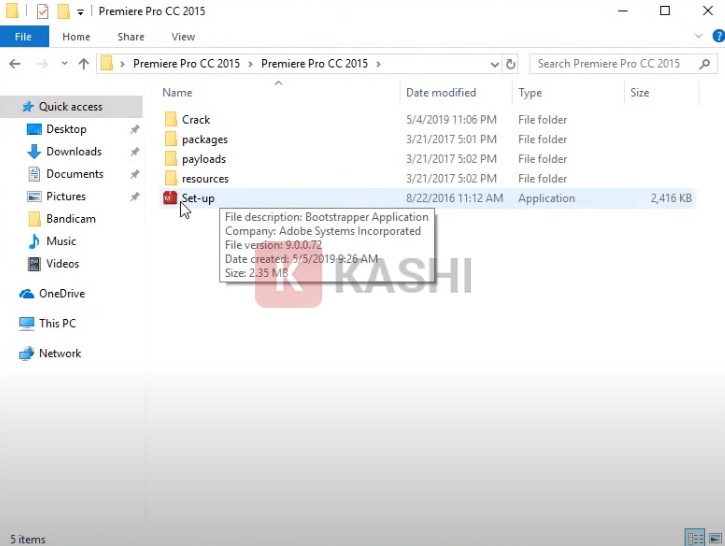Click the pin icon beside Desktop
The height and width of the screenshot is (546, 725).
(135, 129)
